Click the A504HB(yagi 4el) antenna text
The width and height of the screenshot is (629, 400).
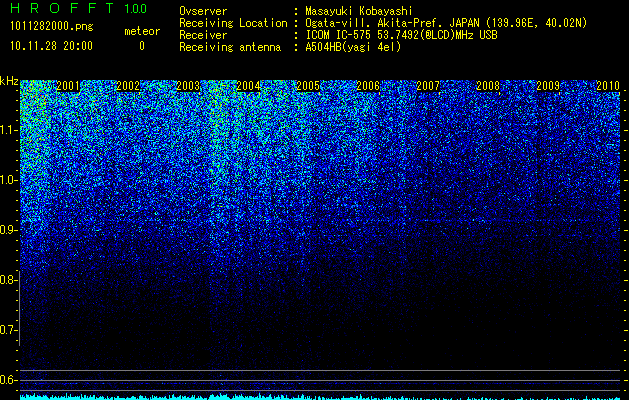pyautogui.click(x=353, y=47)
